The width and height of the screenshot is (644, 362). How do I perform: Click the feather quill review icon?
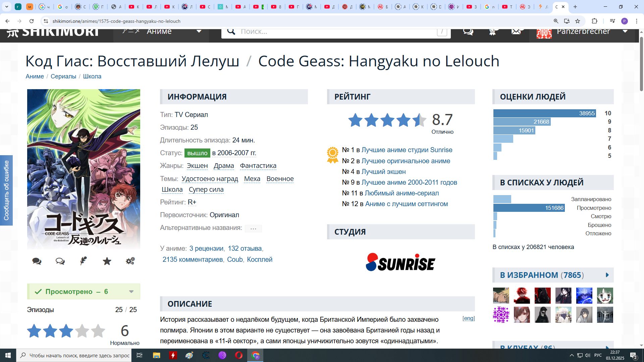tap(84, 261)
